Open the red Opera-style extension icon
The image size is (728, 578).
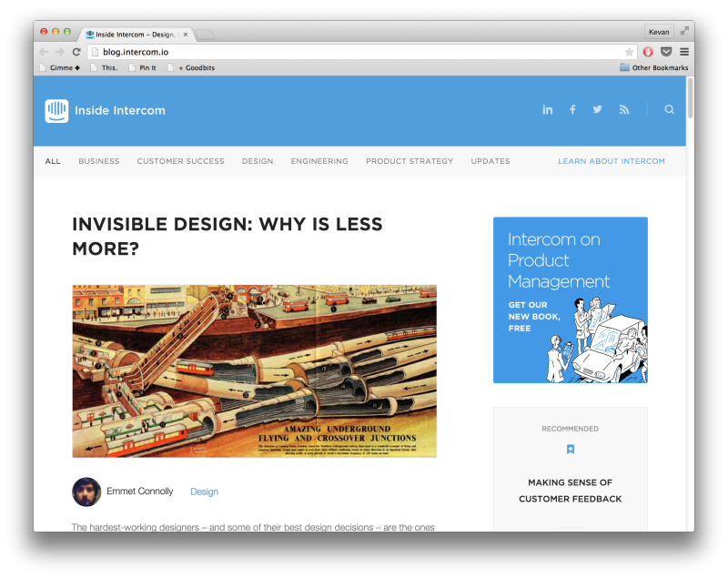coord(648,52)
